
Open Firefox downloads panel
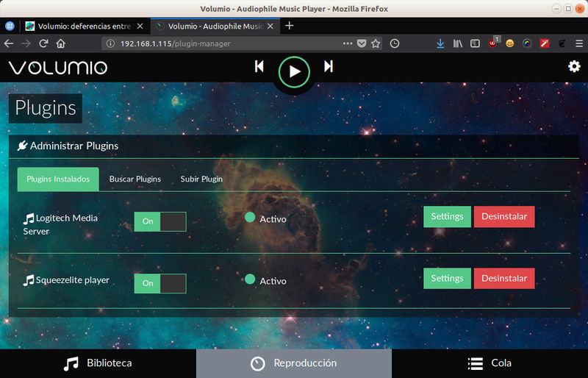(440, 43)
